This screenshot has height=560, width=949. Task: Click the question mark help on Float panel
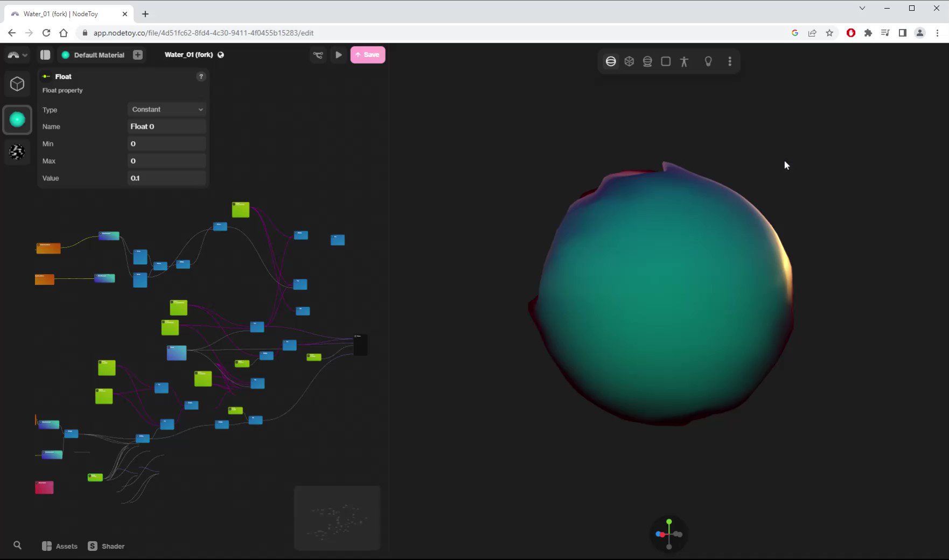coord(201,76)
